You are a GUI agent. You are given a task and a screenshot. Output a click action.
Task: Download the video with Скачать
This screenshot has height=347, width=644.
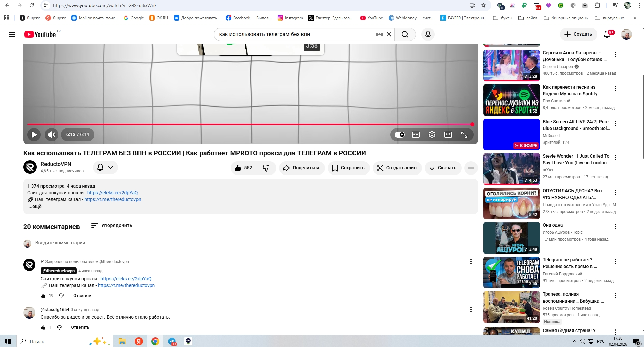(x=443, y=168)
